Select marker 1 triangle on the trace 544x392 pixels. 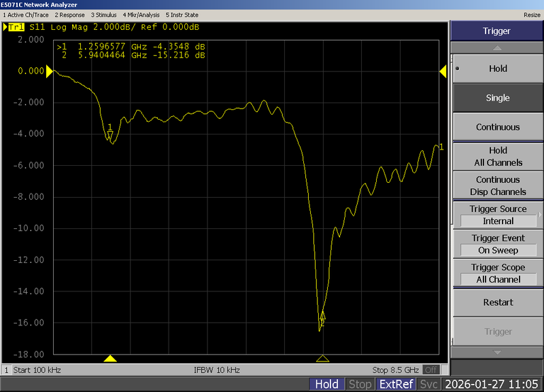click(x=109, y=136)
